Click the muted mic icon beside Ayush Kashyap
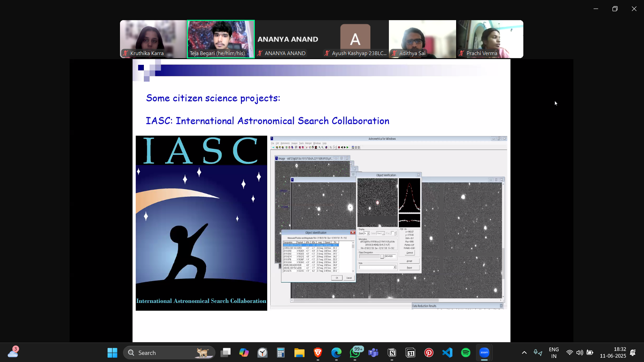 tap(327, 53)
